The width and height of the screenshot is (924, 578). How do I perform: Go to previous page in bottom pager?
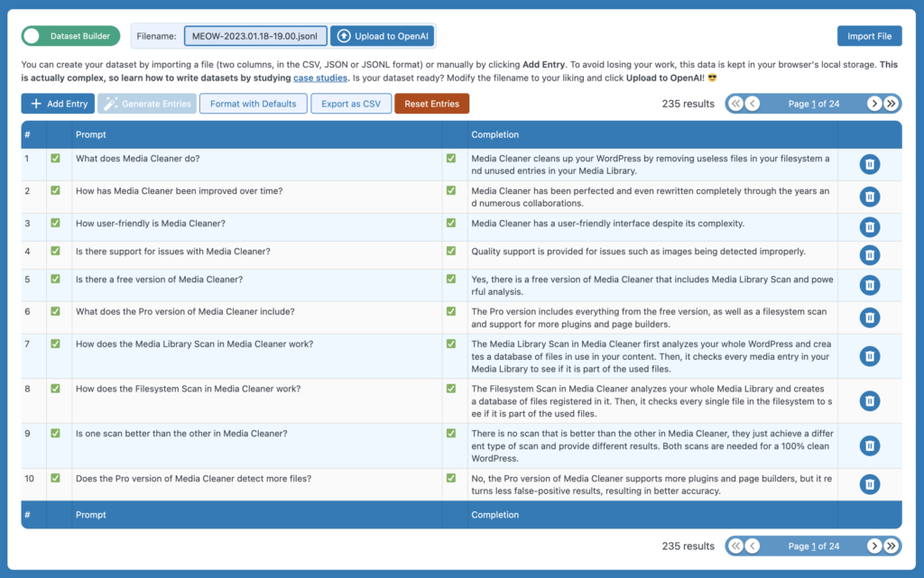pos(753,546)
